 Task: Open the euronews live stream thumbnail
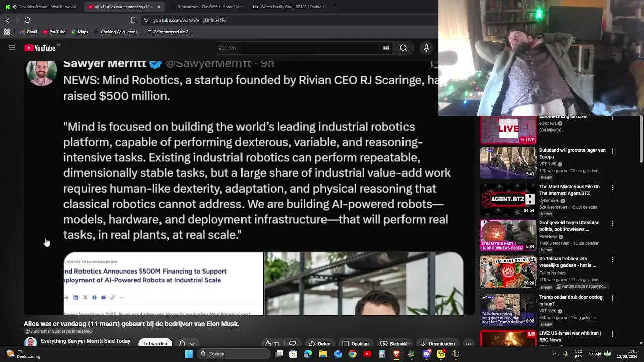[x=508, y=130]
